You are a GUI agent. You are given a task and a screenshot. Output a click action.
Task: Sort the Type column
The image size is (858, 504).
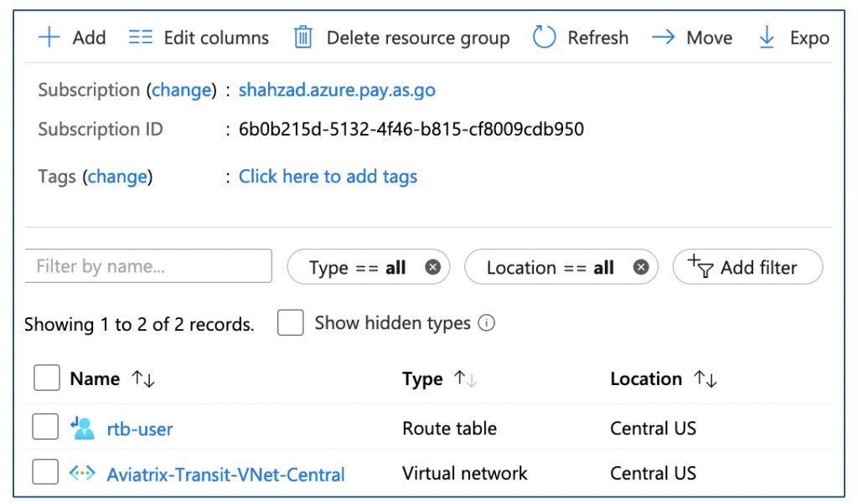(x=465, y=378)
